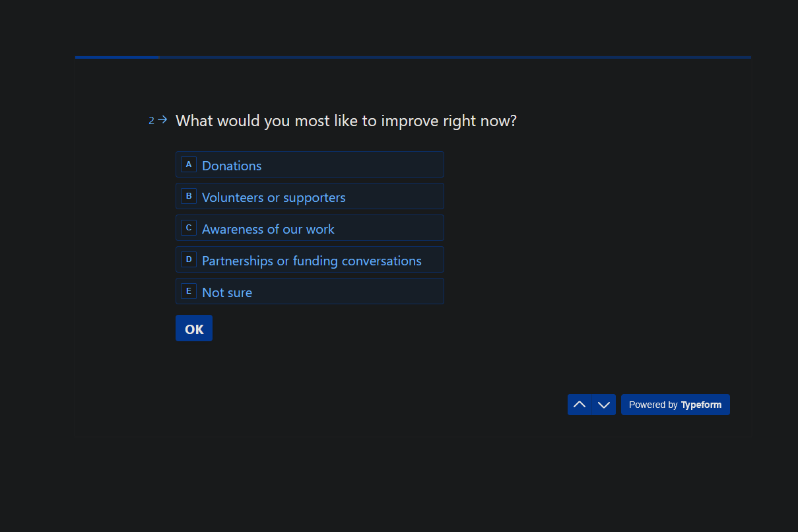Screen dimensions: 798x532
Task: Click the filled portion of progress bar
Action: click(x=117, y=57)
